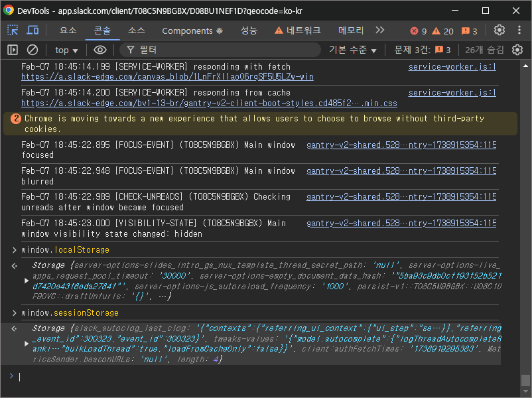532x398 pixels.
Task: Click the scrollbar up arrow
Action: click(x=525, y=66)
